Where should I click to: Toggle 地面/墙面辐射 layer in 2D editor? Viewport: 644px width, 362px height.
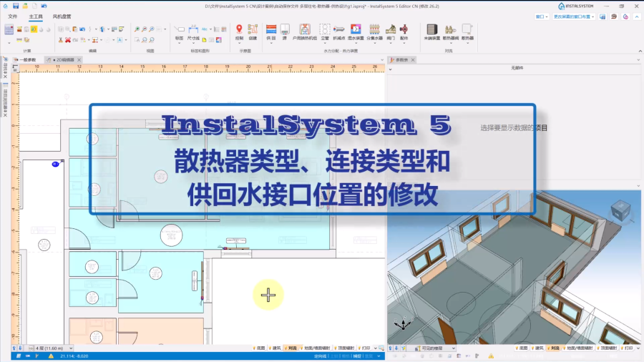[316, 348]
